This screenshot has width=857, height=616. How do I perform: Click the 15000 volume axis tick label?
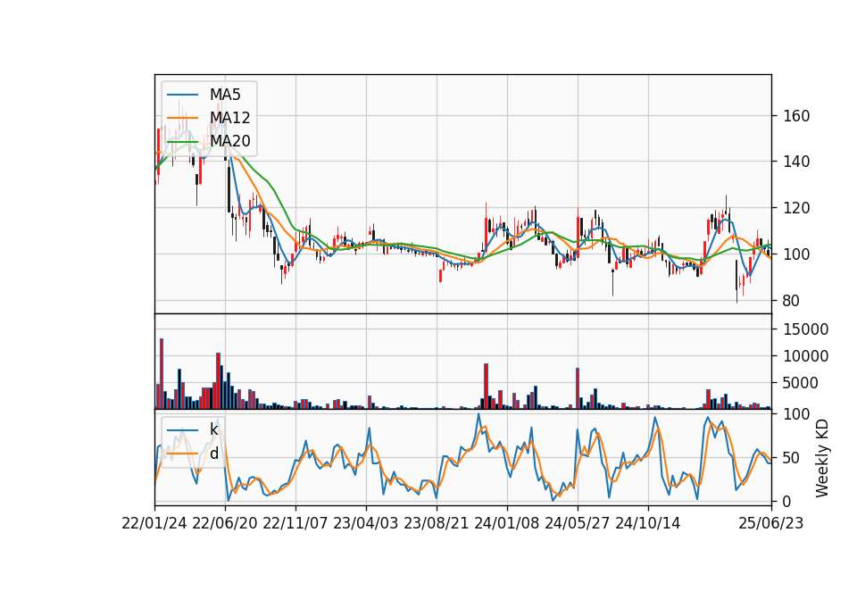(x=805, y=329)
